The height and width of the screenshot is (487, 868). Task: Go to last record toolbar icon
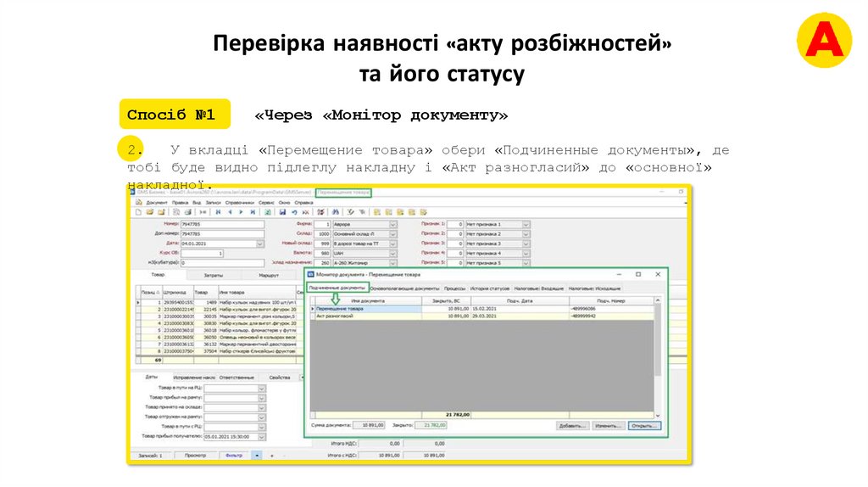click(253, 212)
